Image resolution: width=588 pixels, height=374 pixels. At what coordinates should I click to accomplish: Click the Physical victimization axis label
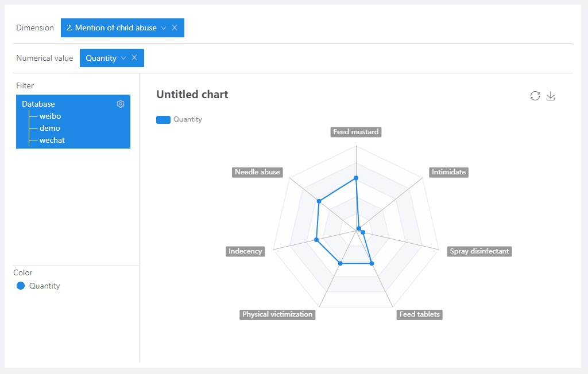click(277, 314)
